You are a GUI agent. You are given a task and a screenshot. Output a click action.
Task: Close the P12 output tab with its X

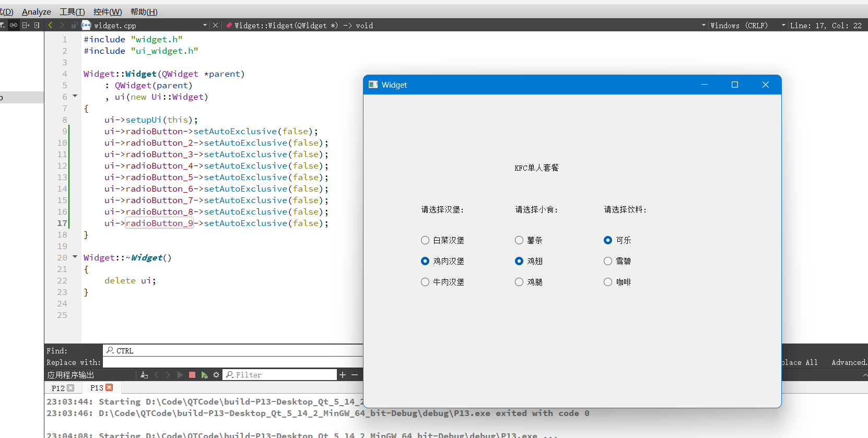pyautogui.click(x=71, y=388)
